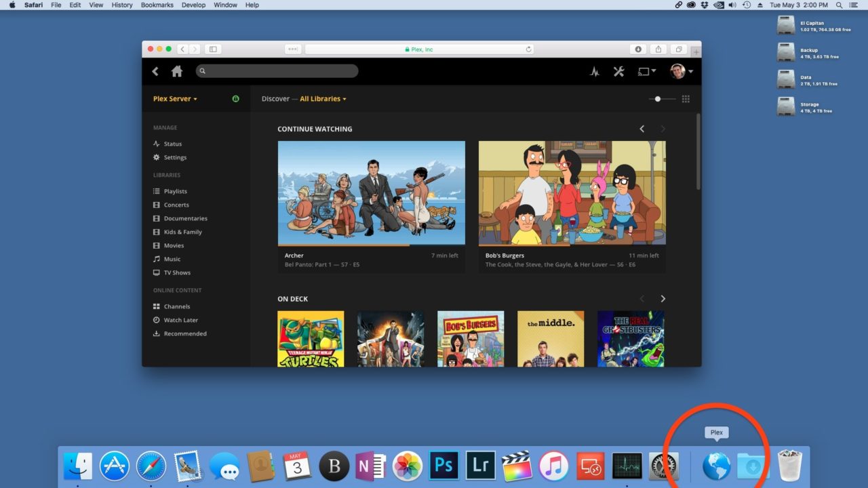Image resolution: width=868 pixels, height=488 pixels.
Task: Click the Dropbox menu bar icon
Action: (x=704, y=5)
